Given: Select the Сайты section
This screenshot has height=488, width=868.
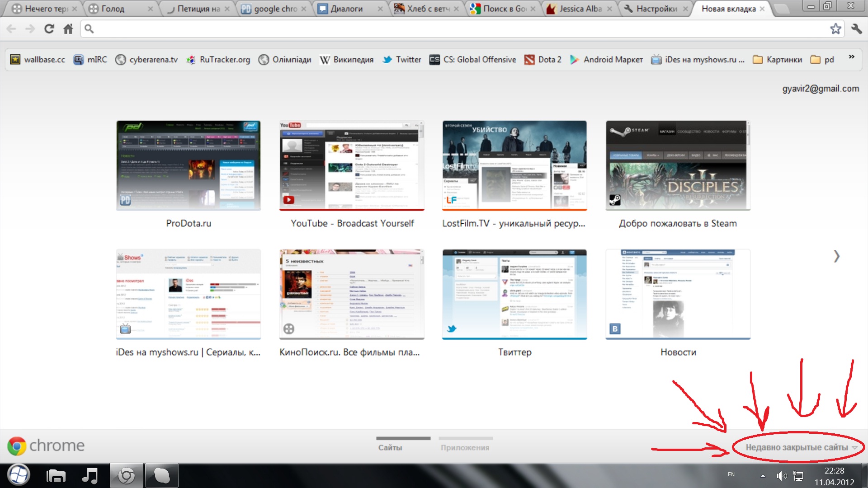Looking at the screenshot, I should point(390,447).
